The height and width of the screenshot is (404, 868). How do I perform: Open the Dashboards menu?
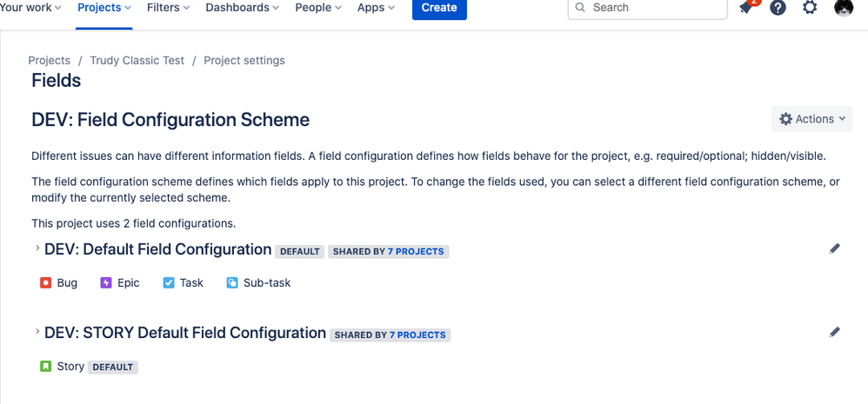242,8
